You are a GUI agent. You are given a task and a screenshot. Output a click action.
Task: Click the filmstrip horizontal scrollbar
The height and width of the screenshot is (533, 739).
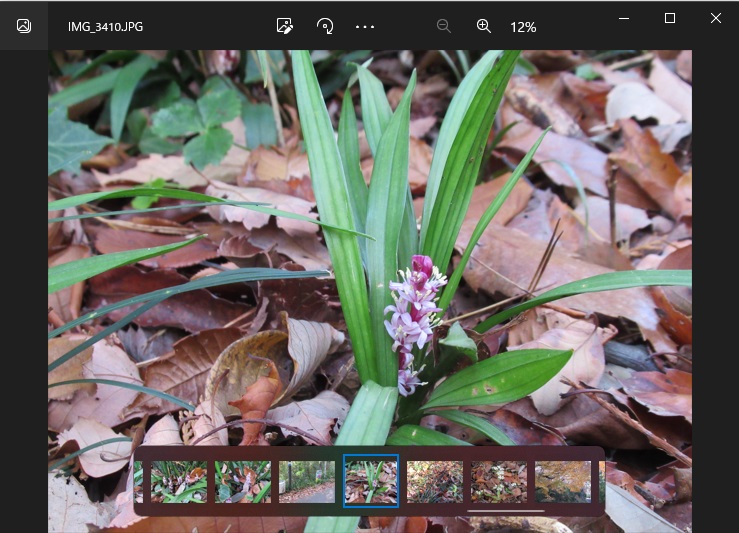pos(505,511)
